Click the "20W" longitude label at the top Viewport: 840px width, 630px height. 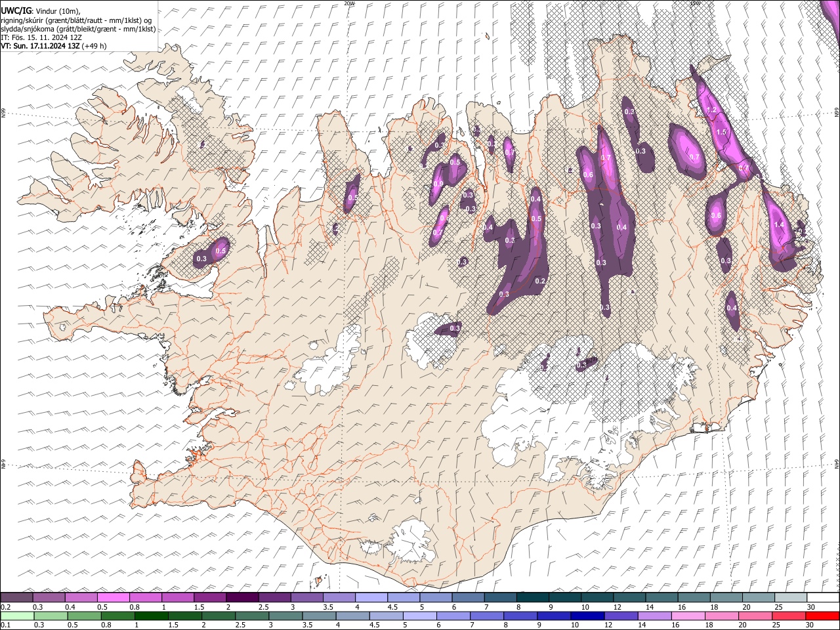[x=349, y=3]
